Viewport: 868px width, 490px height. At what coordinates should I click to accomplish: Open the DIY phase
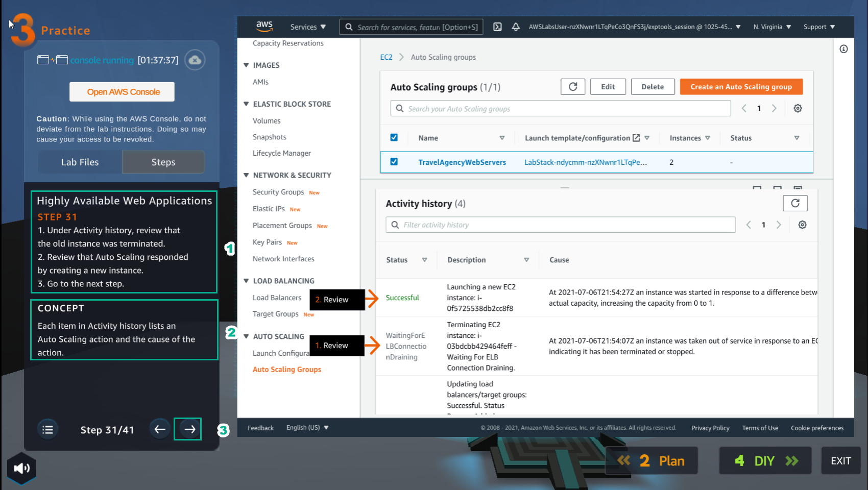765,461
